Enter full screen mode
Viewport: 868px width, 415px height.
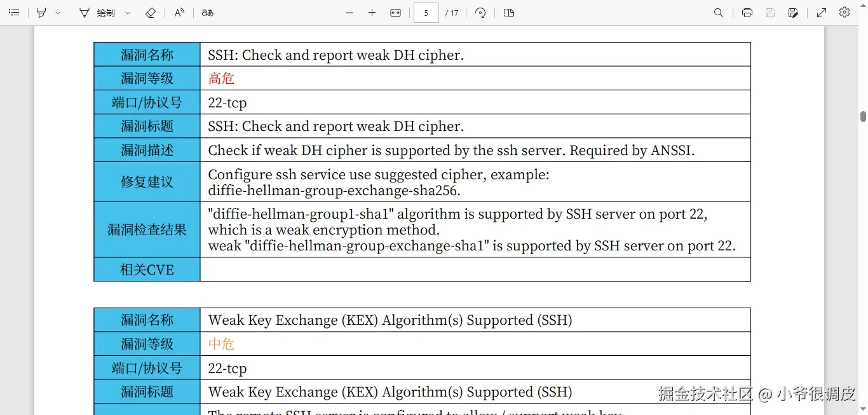coord(822,13)
